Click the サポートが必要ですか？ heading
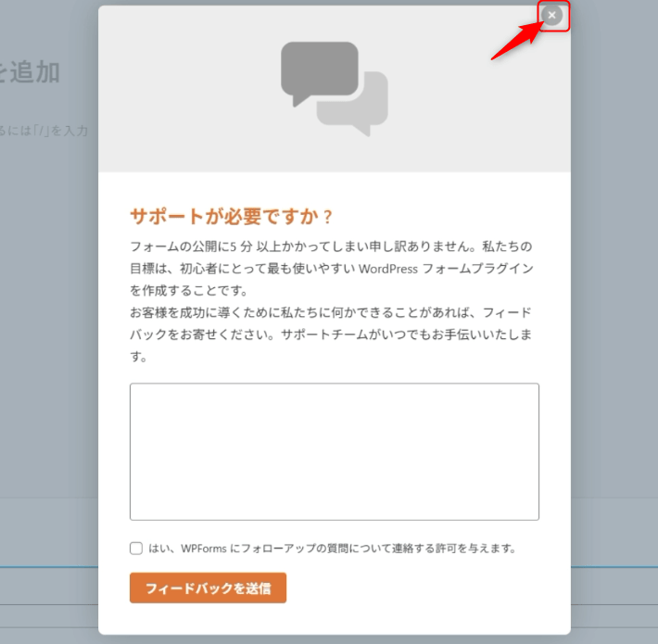 click(x=232, y=217)
